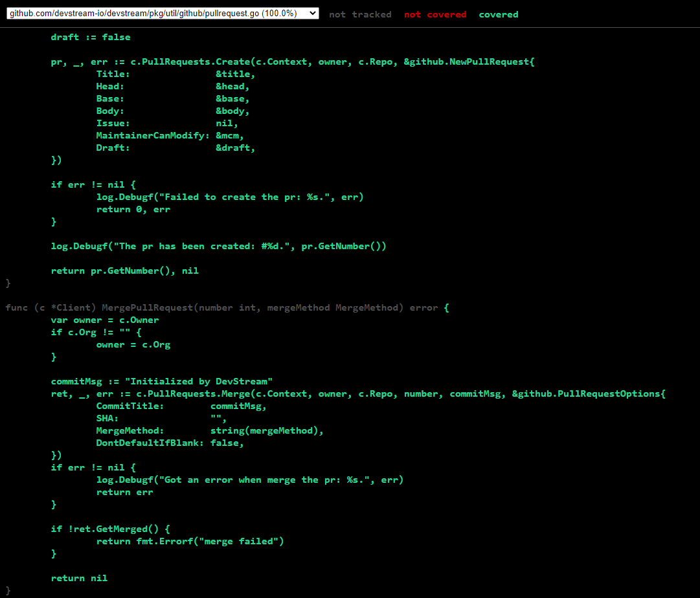
Task: Click the MergePullRequest function signature line
Action: pyautogui.click(x=227, y=307)
